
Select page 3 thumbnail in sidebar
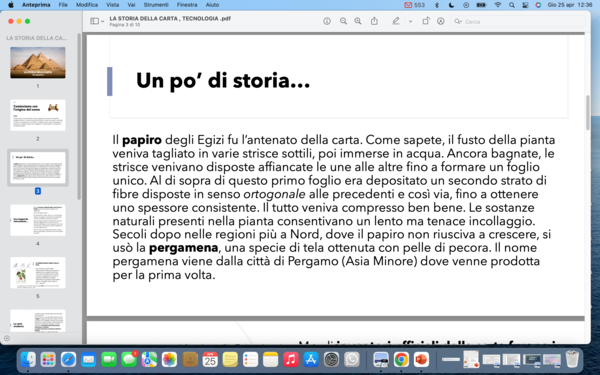pos(38,168)
